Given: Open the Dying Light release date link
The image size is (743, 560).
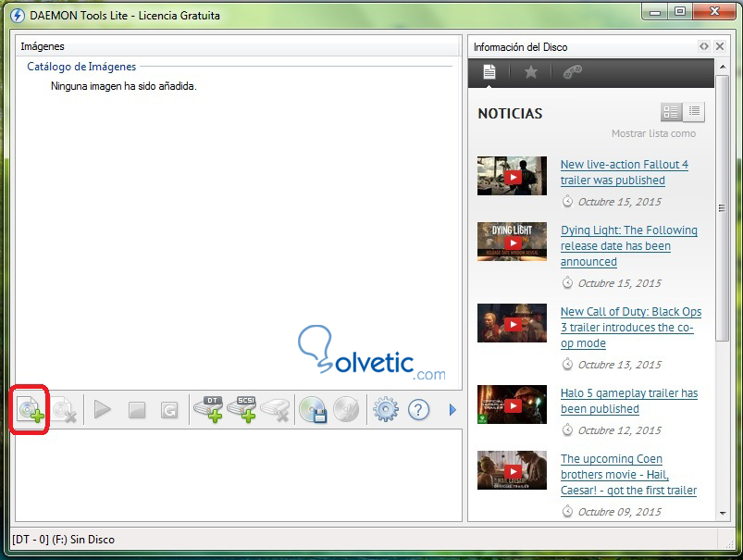Looking at the screenshot, I should [629, 245].
